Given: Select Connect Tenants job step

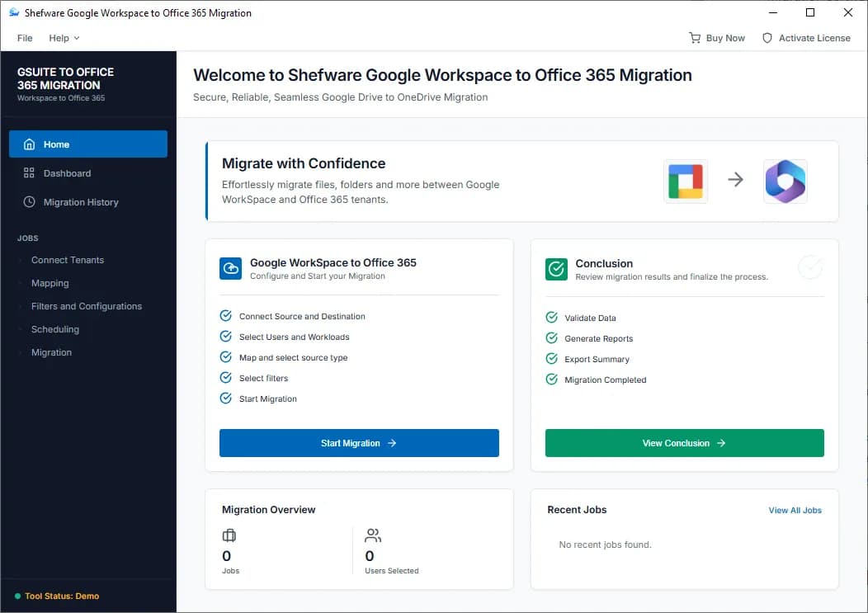Looking at the screenshot, I should tap(68, 260).
